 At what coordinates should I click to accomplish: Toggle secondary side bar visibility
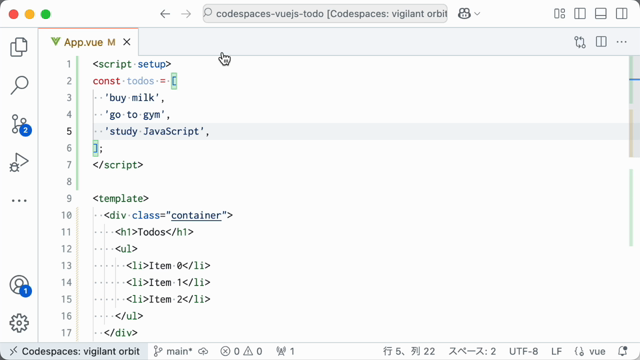[x=622, y=13]
